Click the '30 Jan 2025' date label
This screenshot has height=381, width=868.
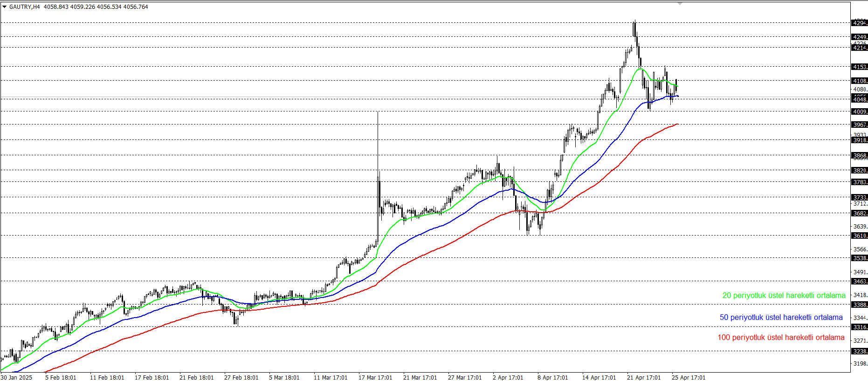[x=16, y=378]
